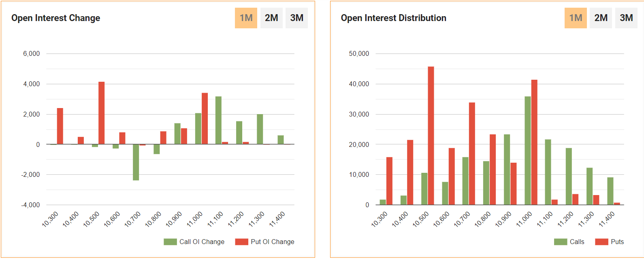Image resolution: width=644 pixels, height=259 pixels.
Task: Switch Open Interest Distribution to 3M
Action: pos(626,18)
